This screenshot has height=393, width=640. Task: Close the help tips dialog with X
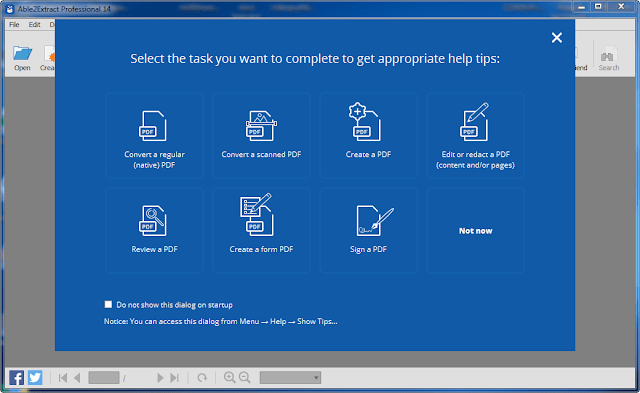click(557, 38)
